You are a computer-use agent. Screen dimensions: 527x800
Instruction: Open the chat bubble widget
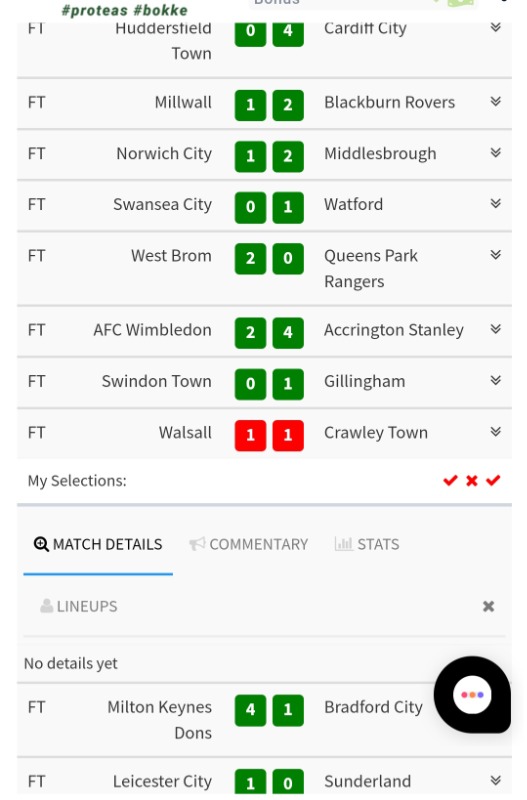pos(472,694)
